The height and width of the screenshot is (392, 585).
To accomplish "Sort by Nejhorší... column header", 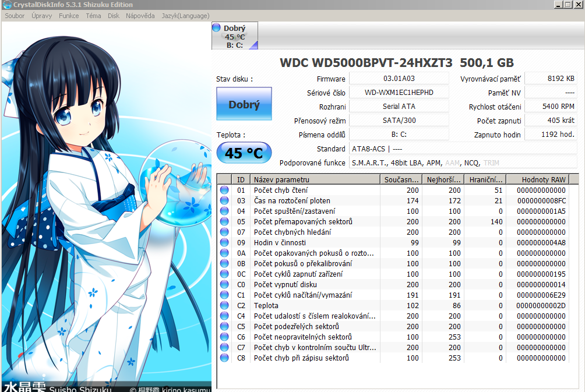I will (x=443, y=179).
